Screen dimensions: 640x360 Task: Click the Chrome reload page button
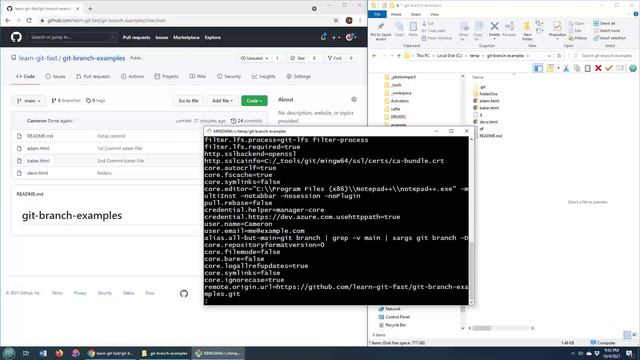click(x=29, y=20)
